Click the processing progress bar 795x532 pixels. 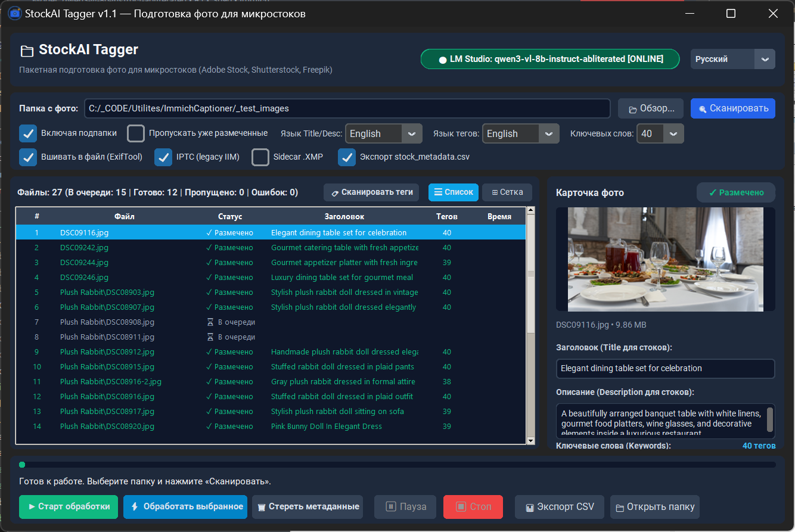397,465
